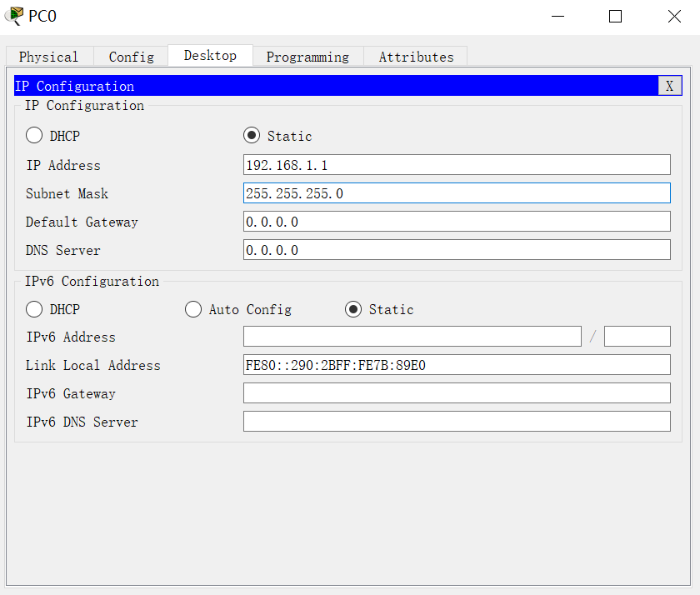Select the Static radio for IPv4
This screenshot has width=700, height=595.
click(252, 135)
